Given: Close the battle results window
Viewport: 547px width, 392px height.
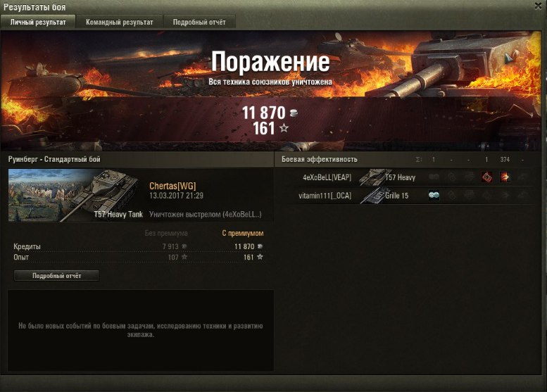Looking at the screenshot, I should coord(539,6).
